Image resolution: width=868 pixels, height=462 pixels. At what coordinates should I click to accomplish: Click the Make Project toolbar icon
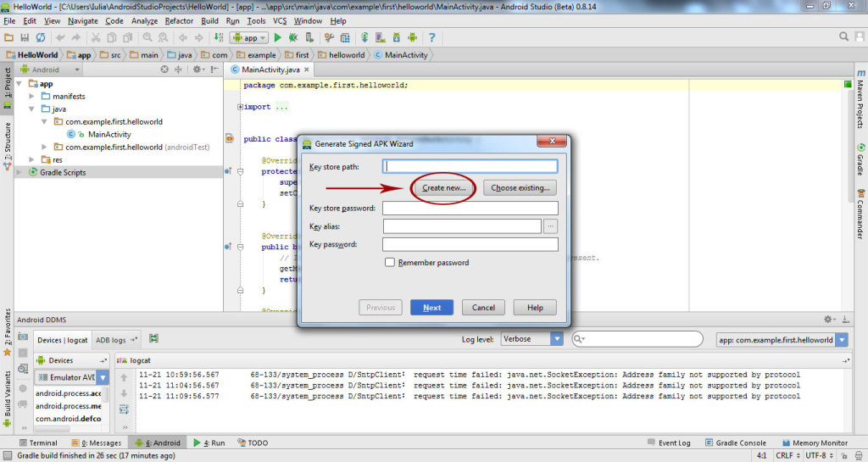pyautogui.click(x=219, y=37)
